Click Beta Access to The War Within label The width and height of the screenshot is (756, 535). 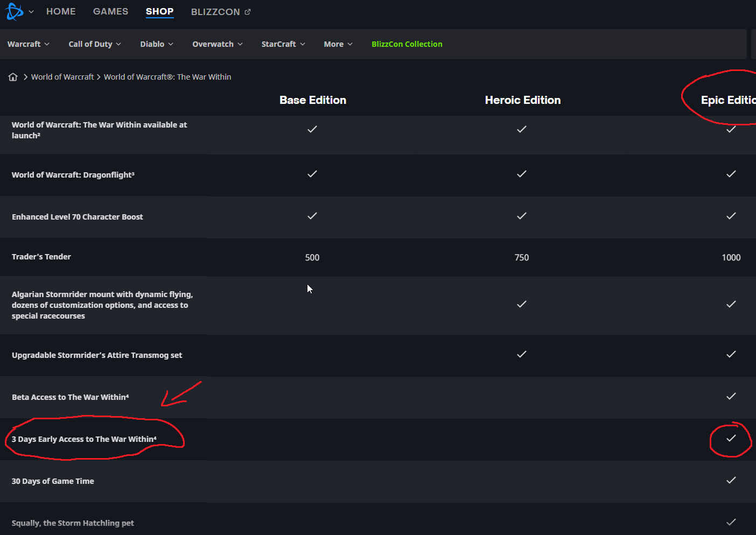71,397
